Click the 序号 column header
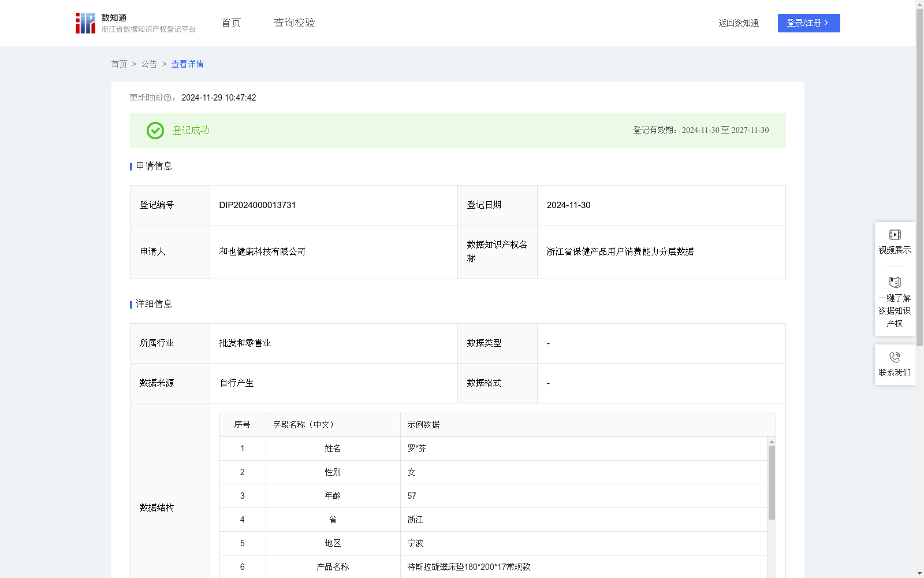924x578 pixels. coord(243,425)
